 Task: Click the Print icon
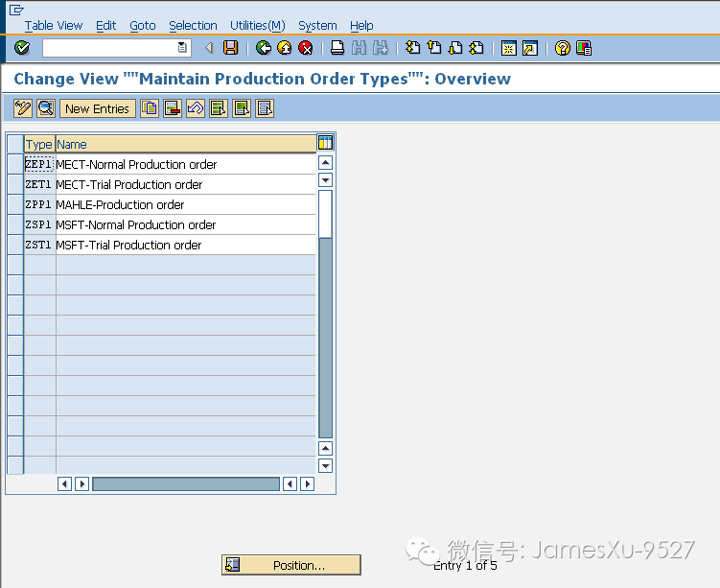337,47
